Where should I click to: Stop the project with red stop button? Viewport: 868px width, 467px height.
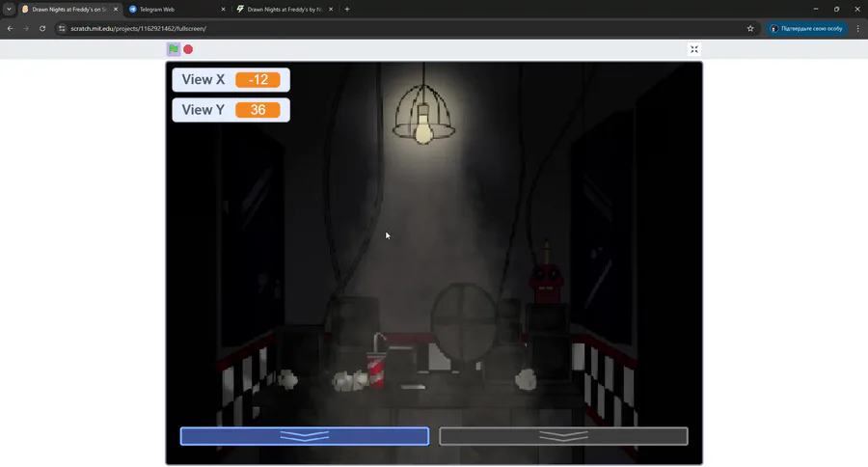coord(188,49)
